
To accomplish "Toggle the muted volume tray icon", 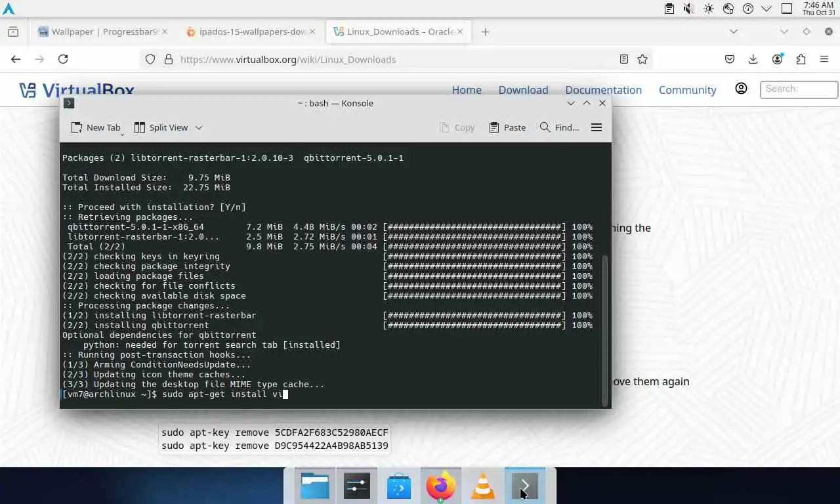I will [688, 9].
